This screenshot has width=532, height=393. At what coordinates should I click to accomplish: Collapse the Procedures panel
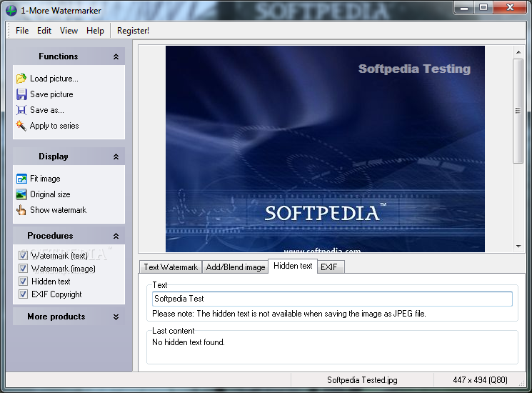tap(116, 236)
